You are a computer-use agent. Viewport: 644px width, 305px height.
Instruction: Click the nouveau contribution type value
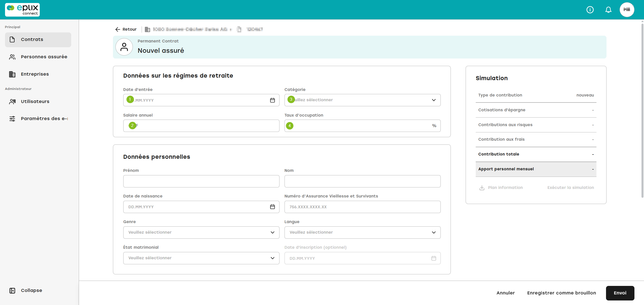[x=585, y=95]
